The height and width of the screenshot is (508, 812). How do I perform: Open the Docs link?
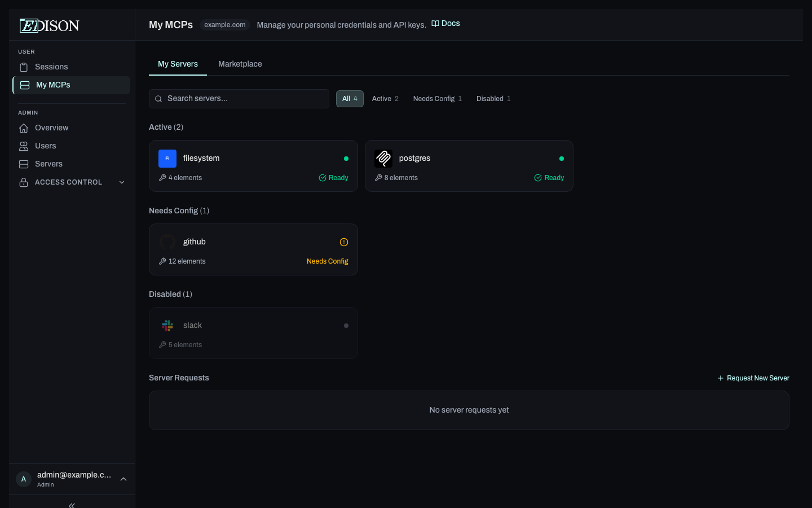[445, 24]
